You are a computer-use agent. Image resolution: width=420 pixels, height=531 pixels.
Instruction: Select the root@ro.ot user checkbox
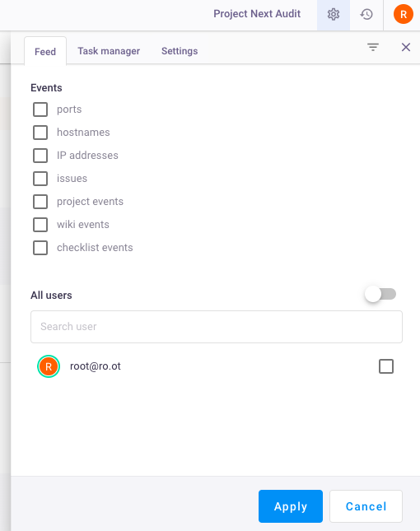coord(386,366)
